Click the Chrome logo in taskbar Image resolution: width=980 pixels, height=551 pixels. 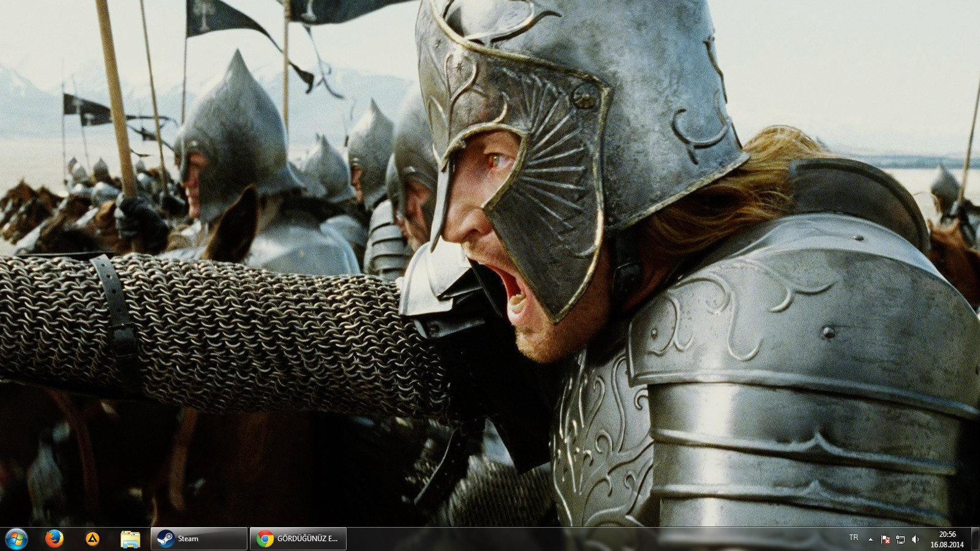[x=265, y=539]
